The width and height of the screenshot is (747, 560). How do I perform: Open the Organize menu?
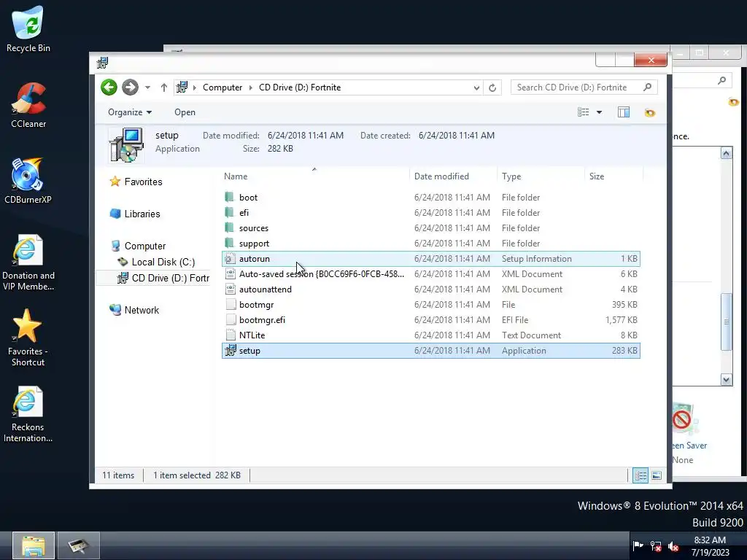point(130,112)
